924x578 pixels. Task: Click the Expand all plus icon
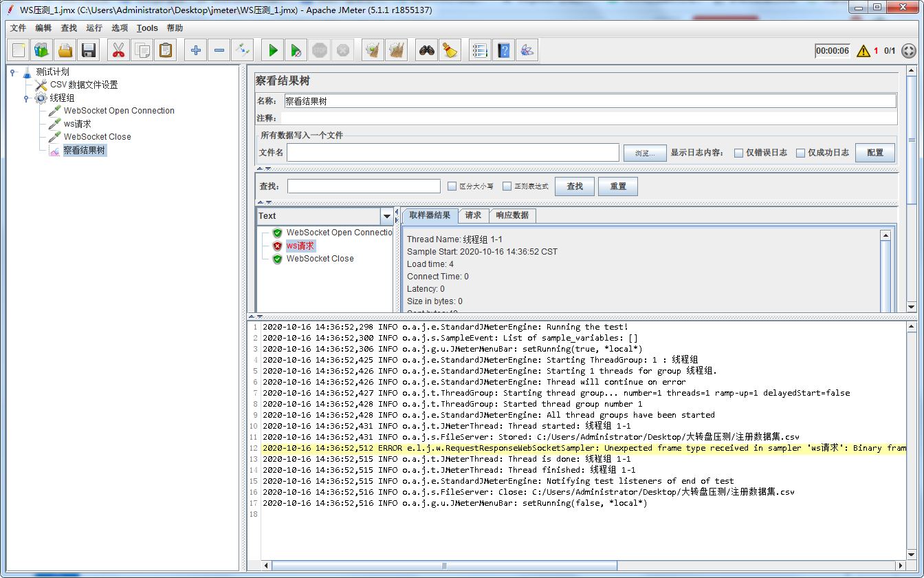pos(196,50)
